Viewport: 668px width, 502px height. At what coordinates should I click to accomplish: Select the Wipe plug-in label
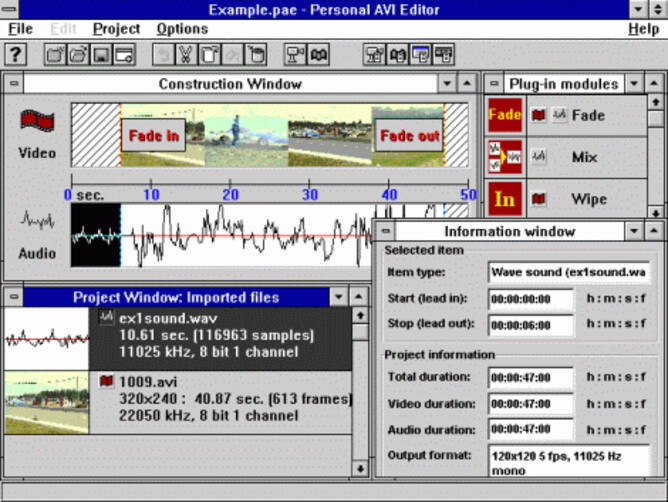tap(589, 199)
